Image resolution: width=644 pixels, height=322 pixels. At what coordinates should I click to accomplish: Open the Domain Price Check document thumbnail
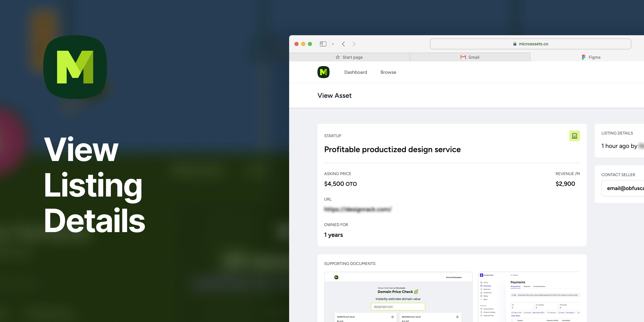[x=398, y=297]
